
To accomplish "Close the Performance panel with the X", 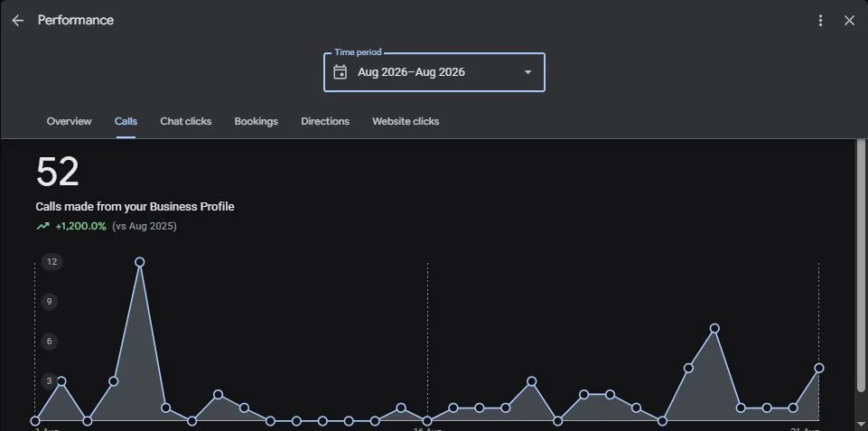I will pyautogui.click(x=849, y=21).
